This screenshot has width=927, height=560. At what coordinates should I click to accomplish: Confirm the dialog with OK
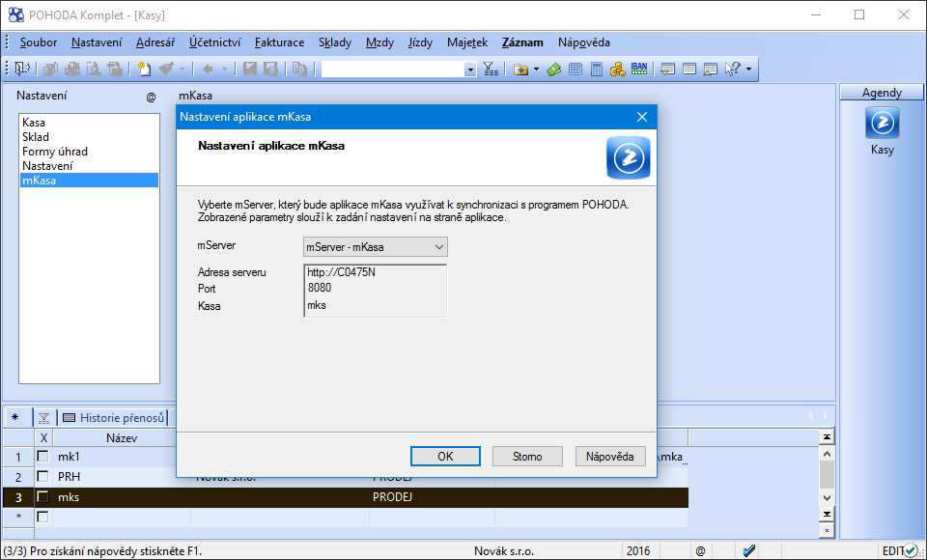point(445,456)
